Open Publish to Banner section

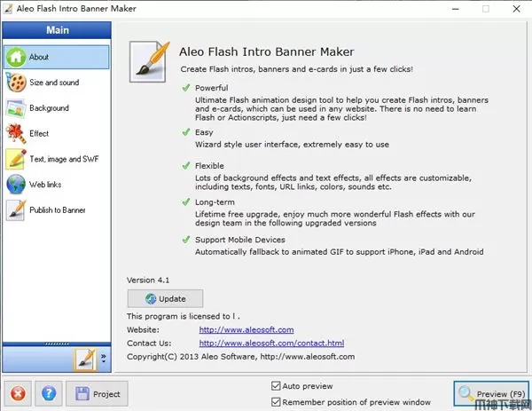[58, 209]
